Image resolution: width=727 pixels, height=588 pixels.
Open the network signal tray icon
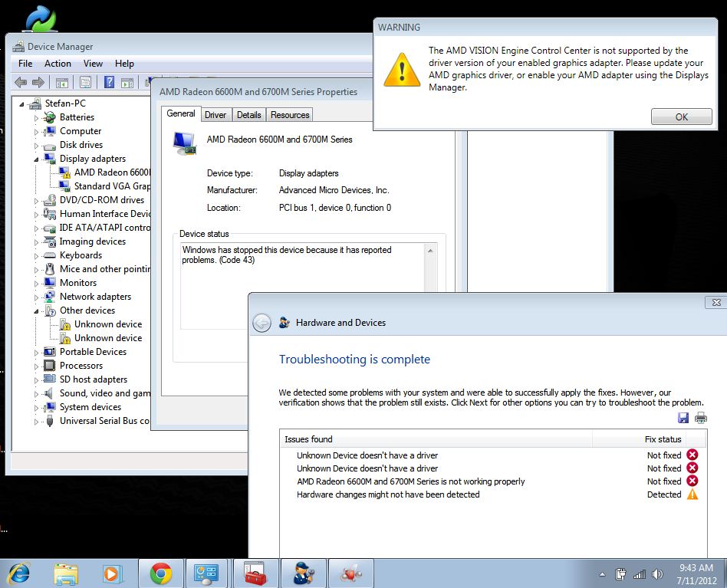pyautogui.click(x=640, y=574)
